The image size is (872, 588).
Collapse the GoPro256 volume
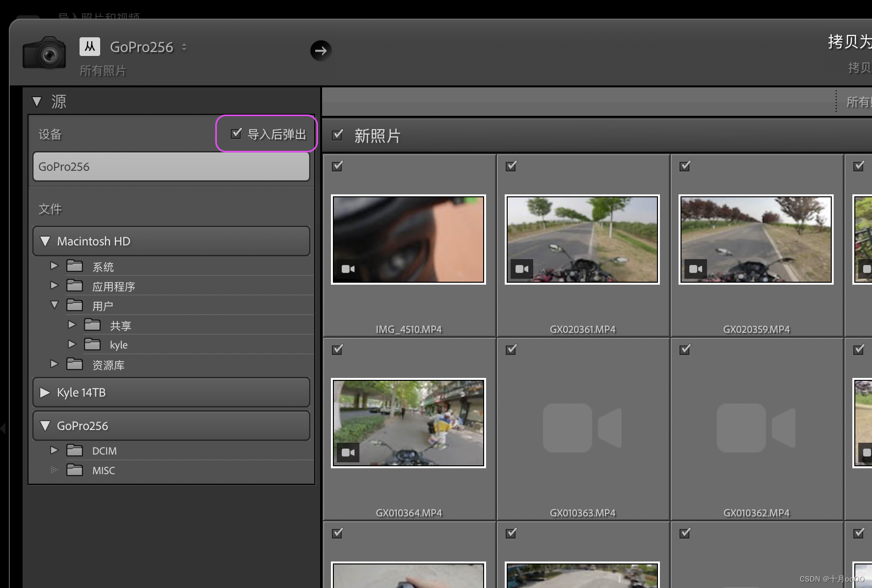point(45,426)
